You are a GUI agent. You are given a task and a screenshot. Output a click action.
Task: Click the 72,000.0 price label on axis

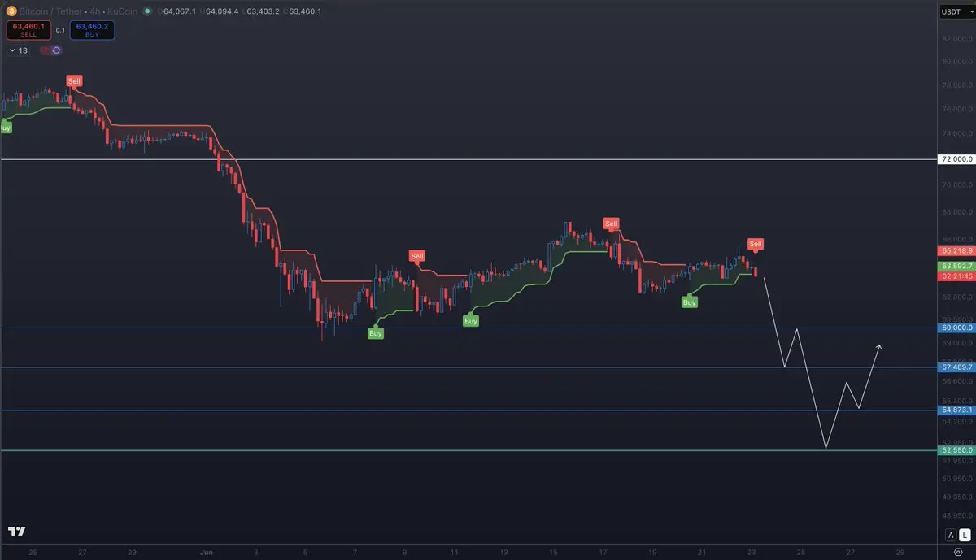point(956,159)
